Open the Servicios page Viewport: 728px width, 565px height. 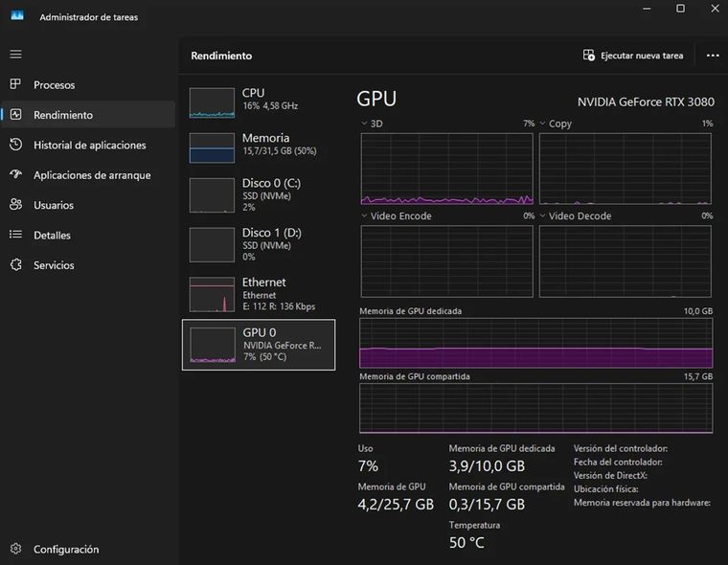tap(88, 265)
